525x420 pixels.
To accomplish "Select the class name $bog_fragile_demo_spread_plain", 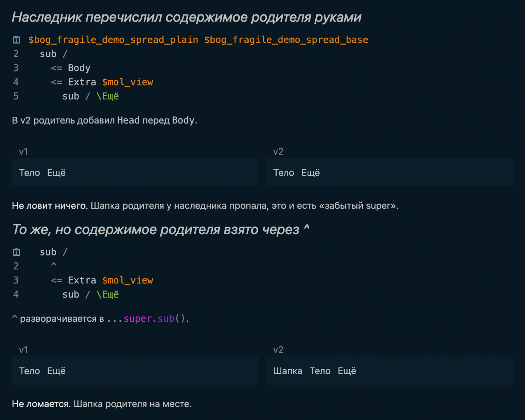I will (113, 40).
